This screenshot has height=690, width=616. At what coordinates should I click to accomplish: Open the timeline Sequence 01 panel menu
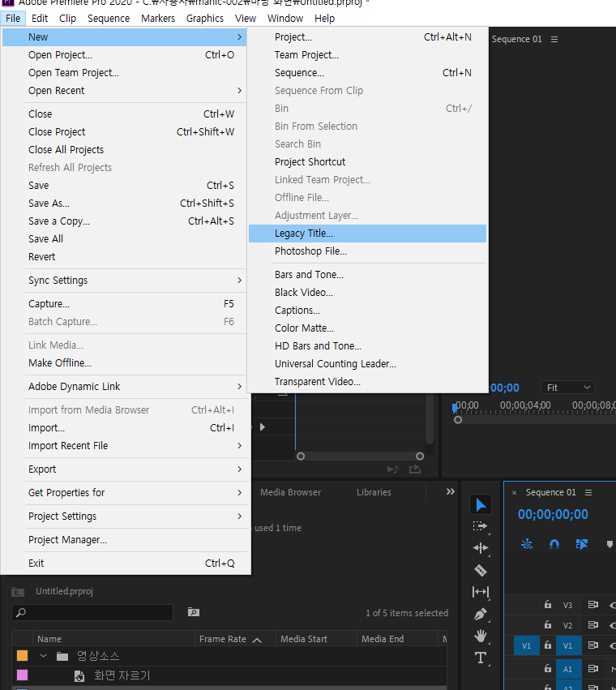pyautogui.click(x=588, y=492)
